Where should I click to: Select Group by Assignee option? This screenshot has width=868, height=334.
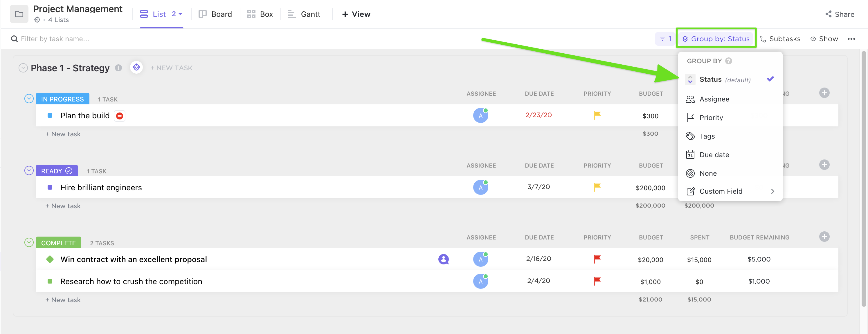pos(715,98)
